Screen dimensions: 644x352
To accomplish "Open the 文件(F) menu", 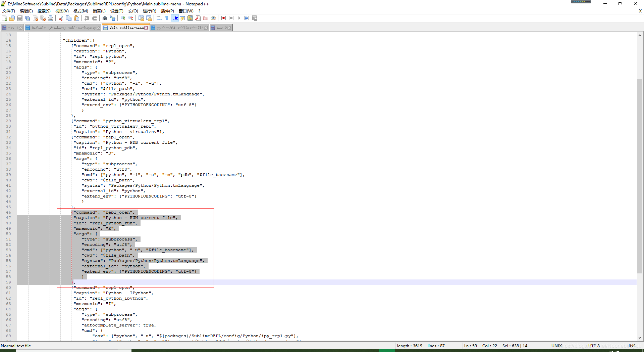I will click(x=9, y=11).
